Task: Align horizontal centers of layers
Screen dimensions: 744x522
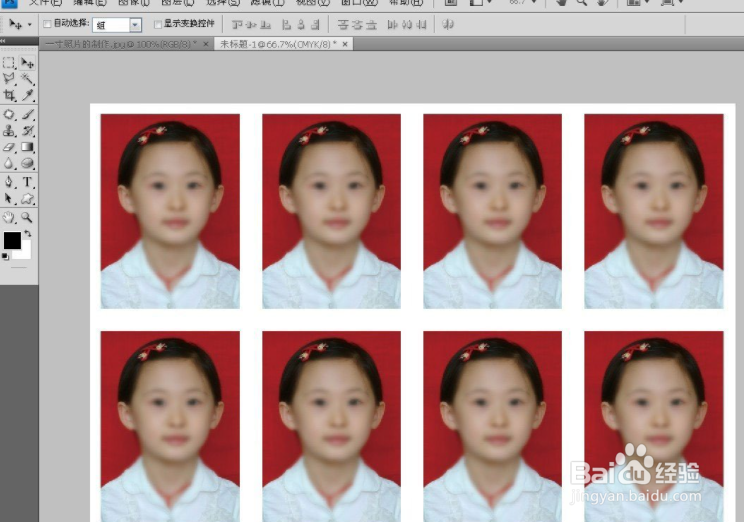Action: click(301, 24)
